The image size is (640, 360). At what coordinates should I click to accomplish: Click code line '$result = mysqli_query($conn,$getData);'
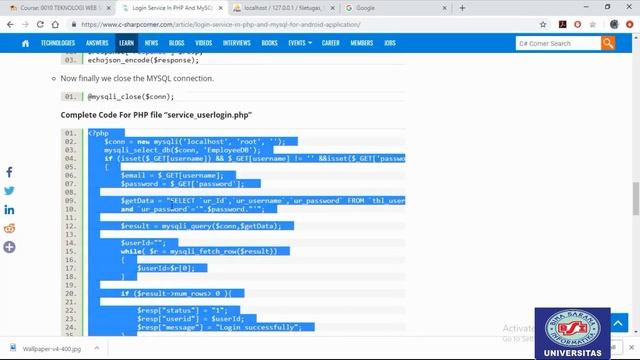click(201, 226)
